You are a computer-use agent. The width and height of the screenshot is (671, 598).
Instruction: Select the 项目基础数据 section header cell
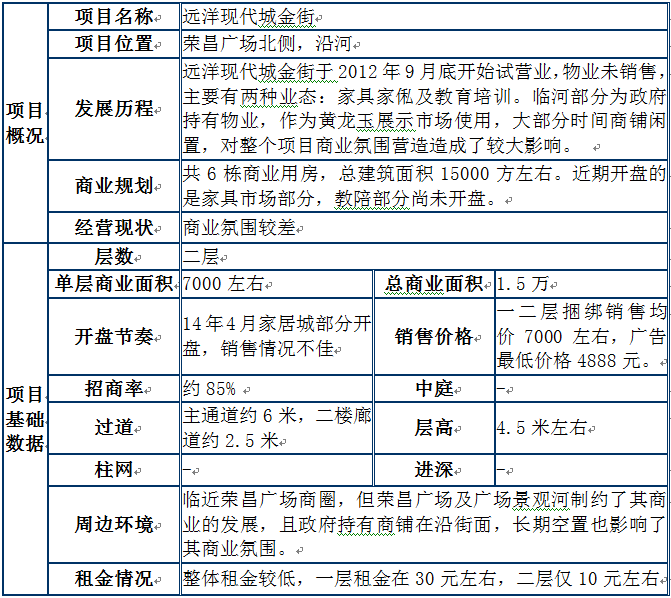tap(24, 418)
